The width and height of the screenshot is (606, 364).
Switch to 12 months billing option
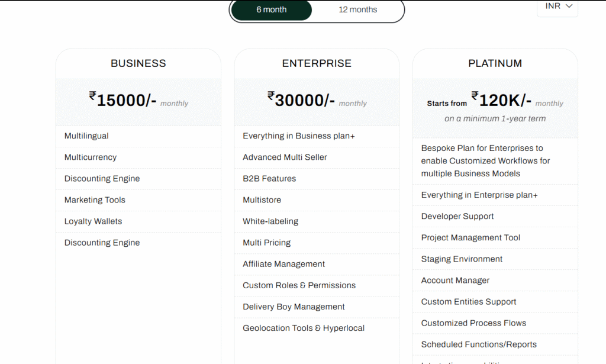(x=357, y=10)
